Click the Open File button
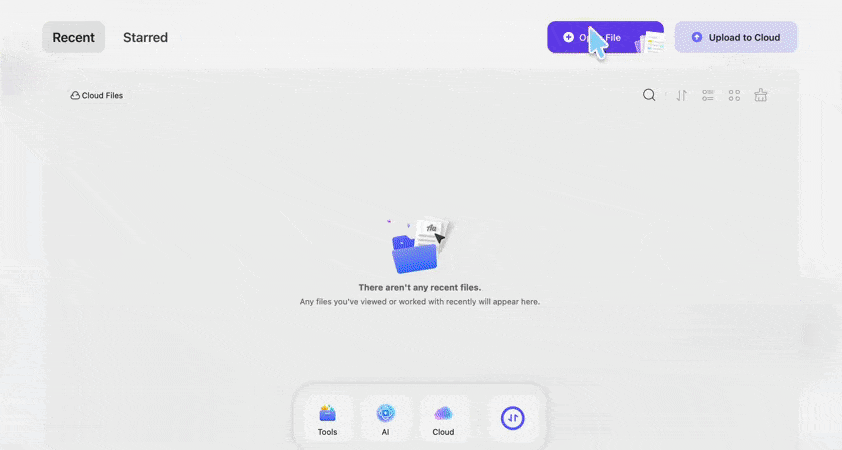Viewport: 842px width, 450px height. (605, 37)
